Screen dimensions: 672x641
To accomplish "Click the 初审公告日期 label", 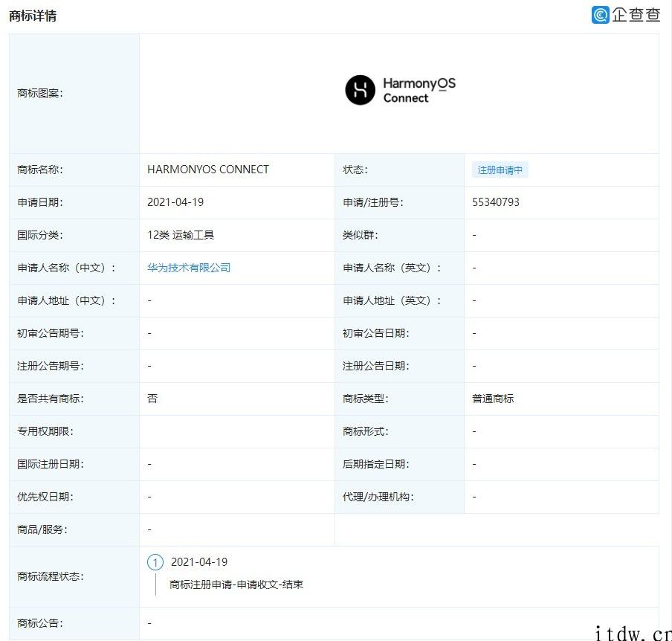I will (x=376, y=334).
